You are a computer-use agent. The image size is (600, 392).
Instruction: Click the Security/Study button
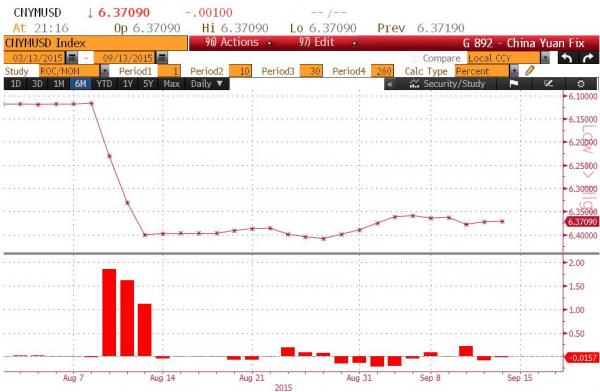point(447,84)
